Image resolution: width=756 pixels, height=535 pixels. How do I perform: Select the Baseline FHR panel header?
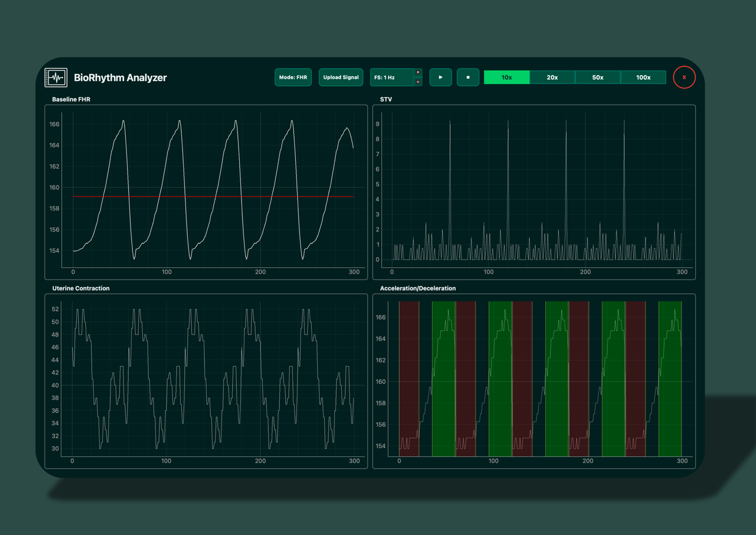[x=71, y=99]
